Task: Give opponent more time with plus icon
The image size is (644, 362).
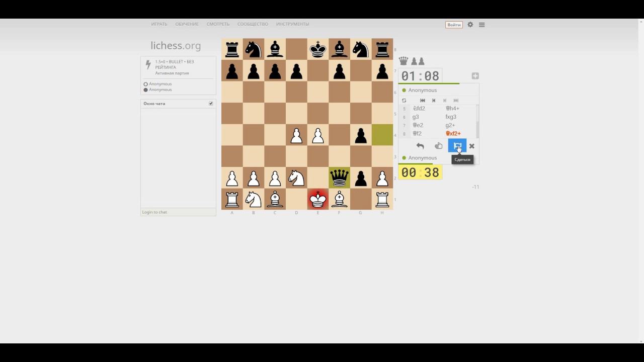Action: (x=475, y=76)
